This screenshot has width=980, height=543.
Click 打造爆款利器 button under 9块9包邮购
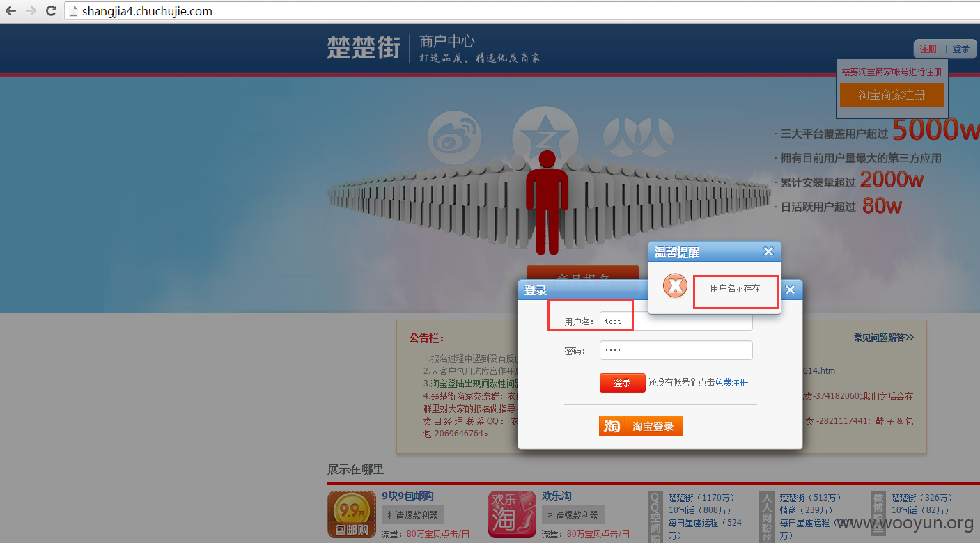tap(412, 515)
